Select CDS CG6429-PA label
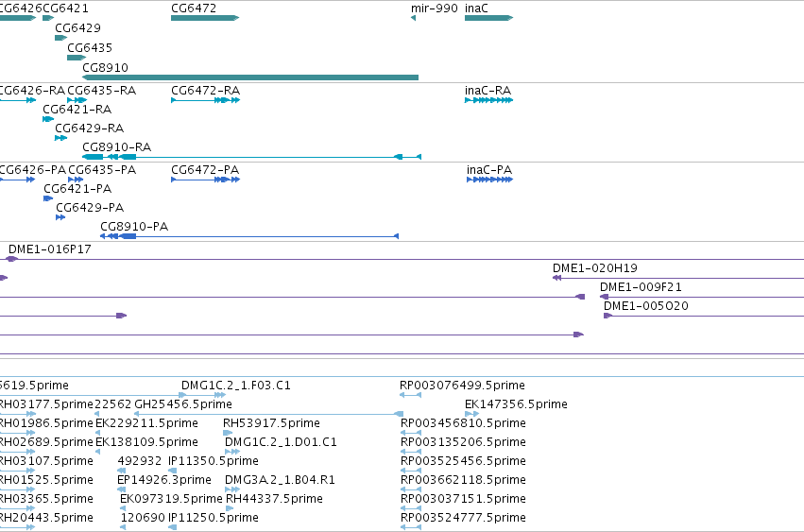Image resolution: width=804 pixels, height=532 pixels. pyautogui.click(x=90, y=208)
